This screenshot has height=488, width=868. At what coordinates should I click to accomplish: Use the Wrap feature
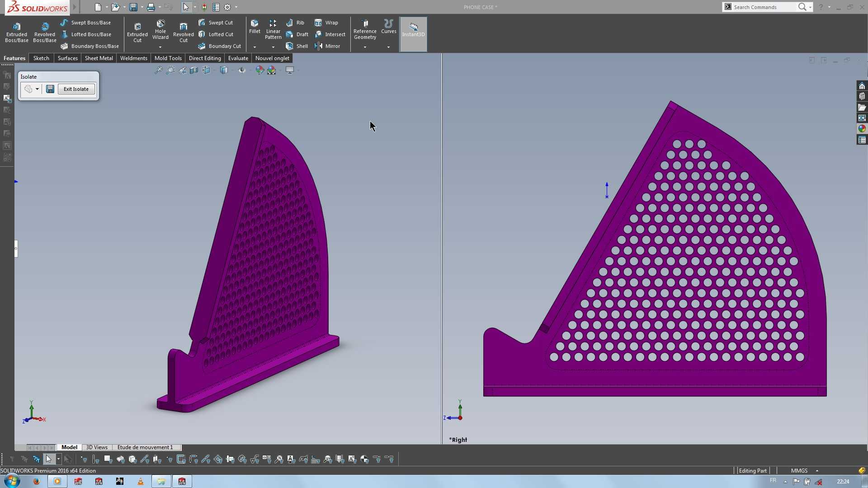click(326, 23)
